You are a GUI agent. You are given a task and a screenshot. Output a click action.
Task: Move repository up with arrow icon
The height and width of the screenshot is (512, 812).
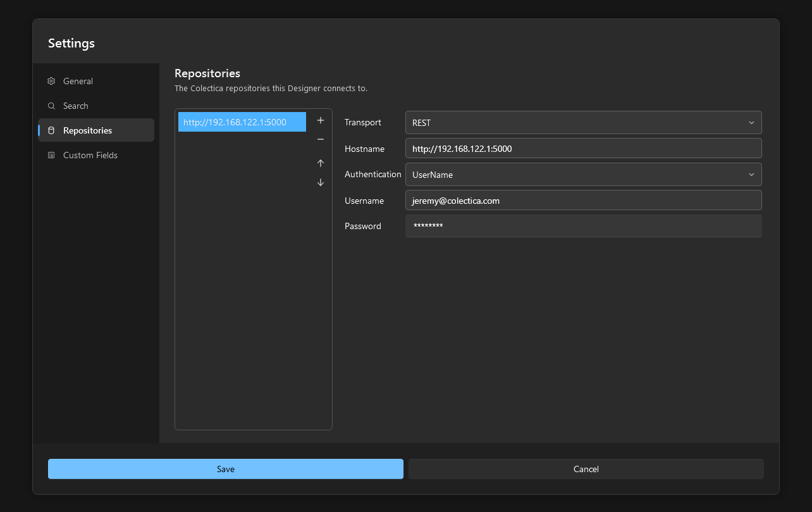pyautogui.click(x=321, y=163)
